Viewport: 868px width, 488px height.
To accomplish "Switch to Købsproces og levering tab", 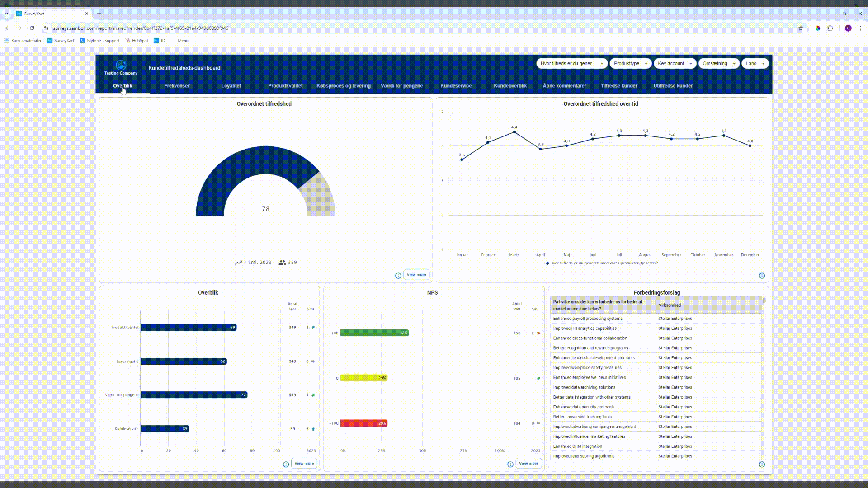I will coord(344,86).
